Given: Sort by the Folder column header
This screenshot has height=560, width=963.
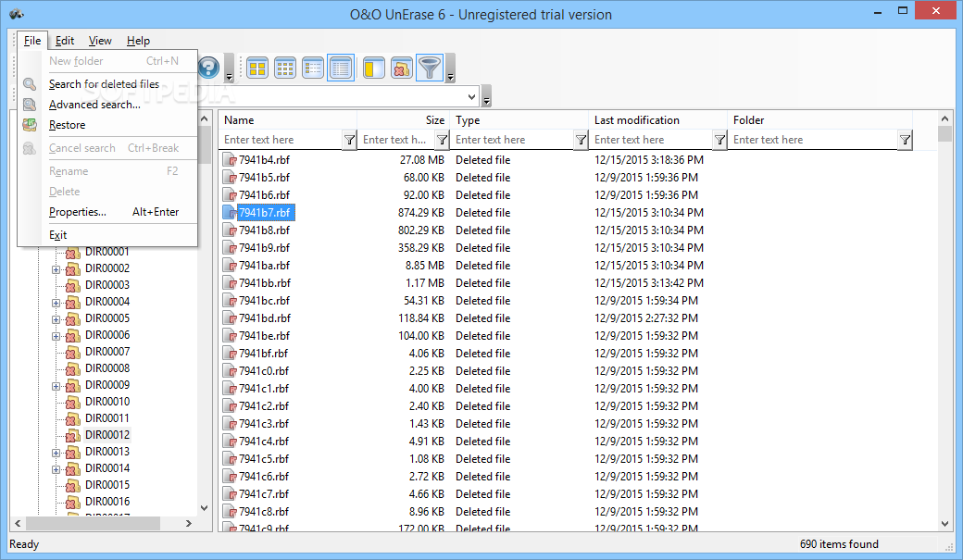Looking at the screenshot, I should [x=820, y=120].
